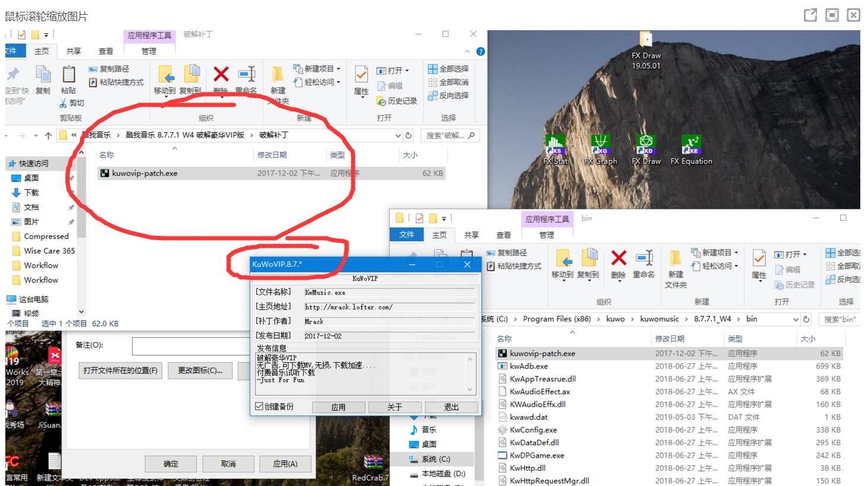The image size is (868, 486).
Task: Click 移动到 in 破解补丁 window ribbon
Action: tap(165, 79)
